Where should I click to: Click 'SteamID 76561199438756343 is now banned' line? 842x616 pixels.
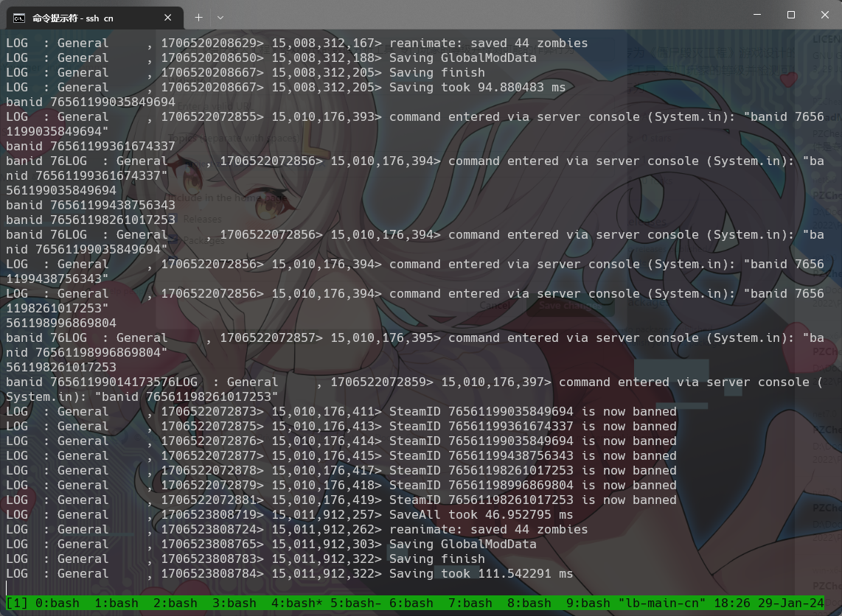tap(341, 456)
